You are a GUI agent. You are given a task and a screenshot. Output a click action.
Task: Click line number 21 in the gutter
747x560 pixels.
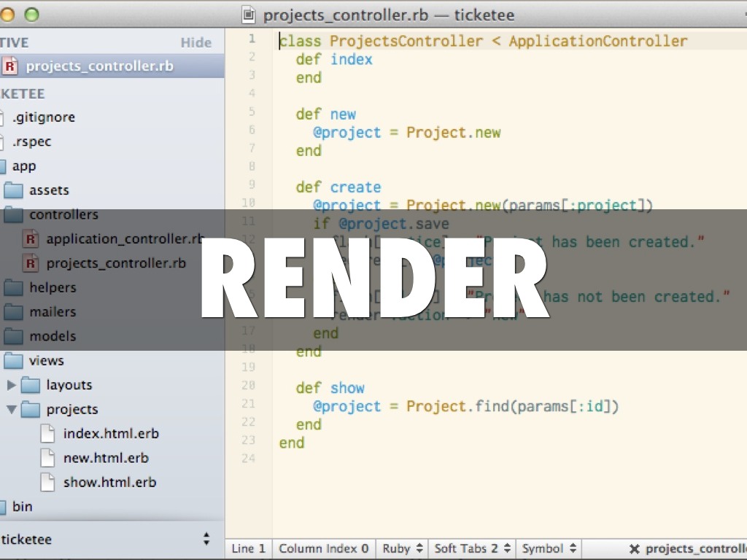coord(247,404)
